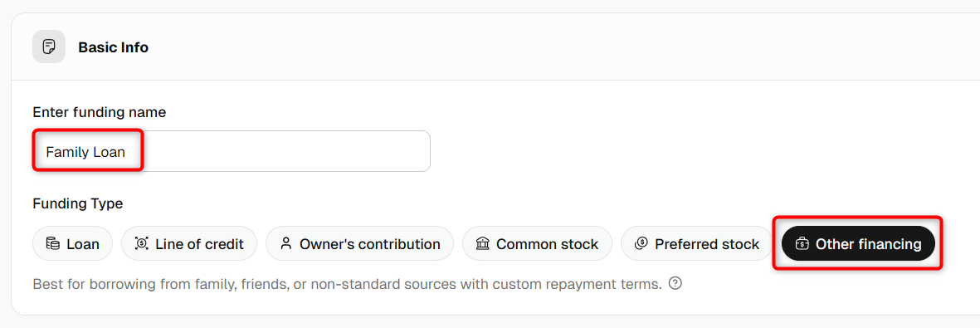The width and height of the screenshot is (980, 328).
Task: Click the Basic Info section heading
Action: [113, 47]
